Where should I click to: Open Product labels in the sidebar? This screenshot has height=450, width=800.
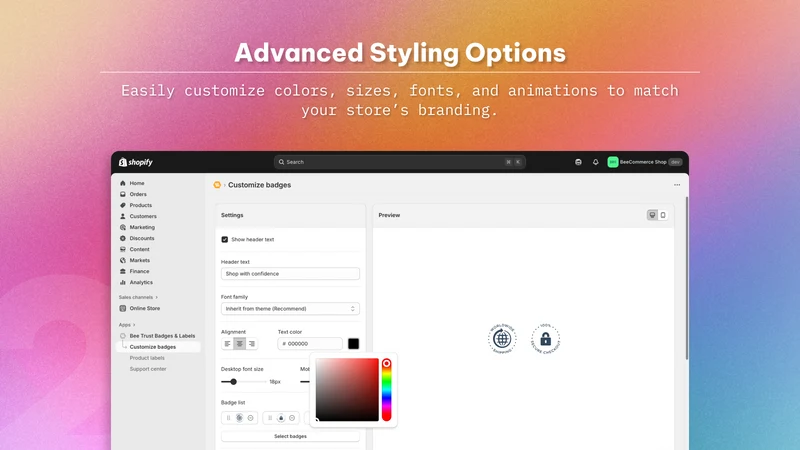tap(147, 358)
